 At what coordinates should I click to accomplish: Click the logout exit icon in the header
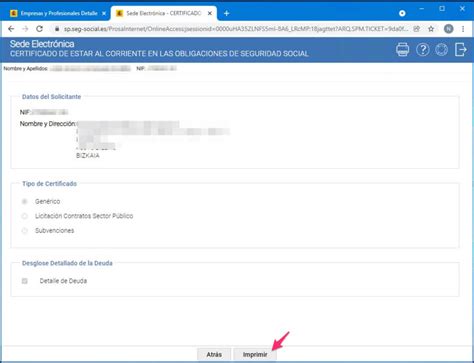pos(461,50)
